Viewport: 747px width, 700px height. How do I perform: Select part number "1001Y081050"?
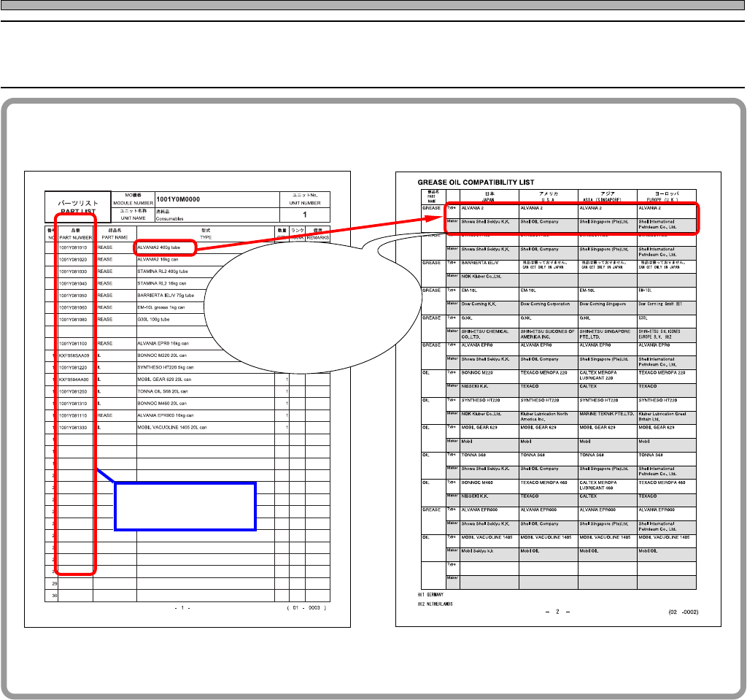73,296
